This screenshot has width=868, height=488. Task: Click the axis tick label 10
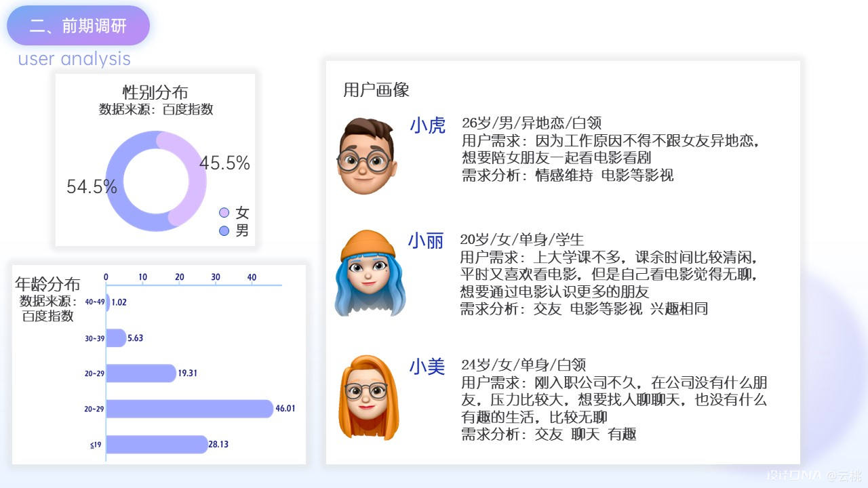click(142, 277)
